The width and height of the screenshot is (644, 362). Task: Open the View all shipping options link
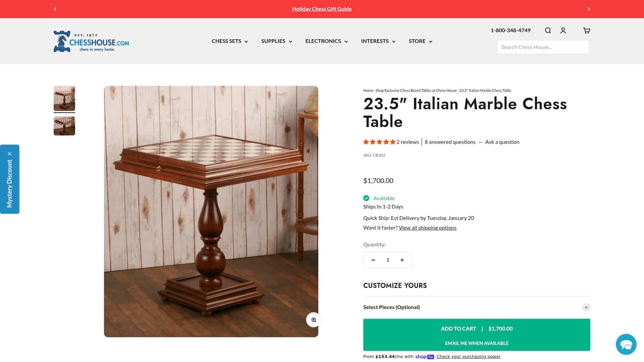pos(427,227)
